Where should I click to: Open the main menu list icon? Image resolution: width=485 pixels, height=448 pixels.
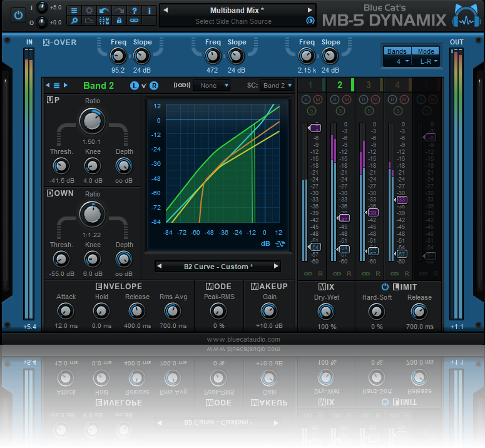coord(74,11)
